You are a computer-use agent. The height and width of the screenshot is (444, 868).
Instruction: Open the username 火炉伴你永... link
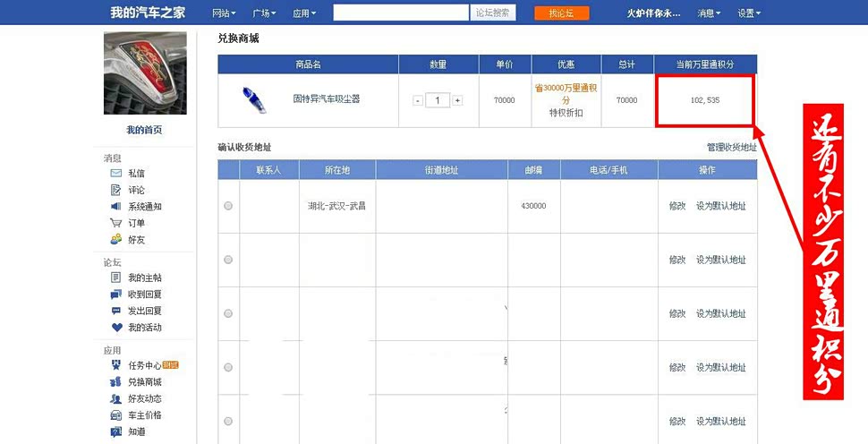pyautogui.click(x=653, y=13)
